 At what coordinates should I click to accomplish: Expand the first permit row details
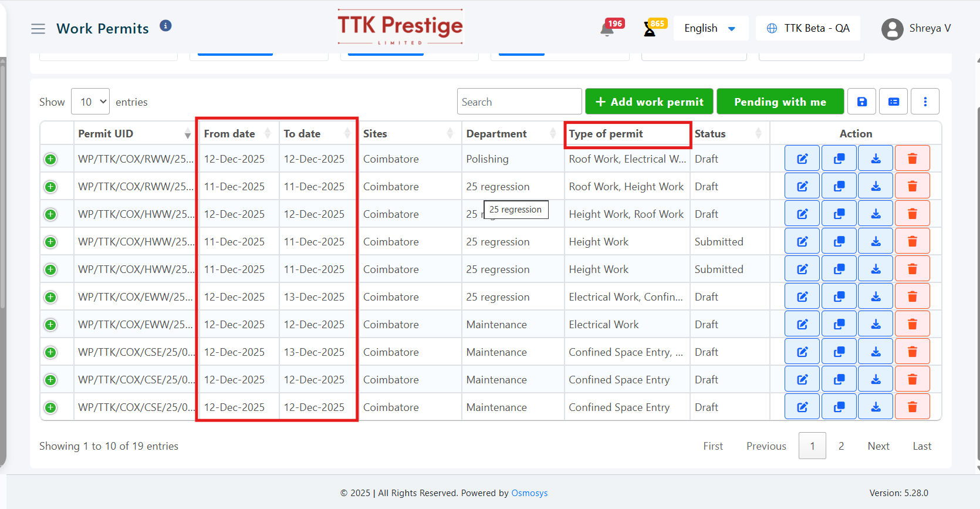(50, 159)
